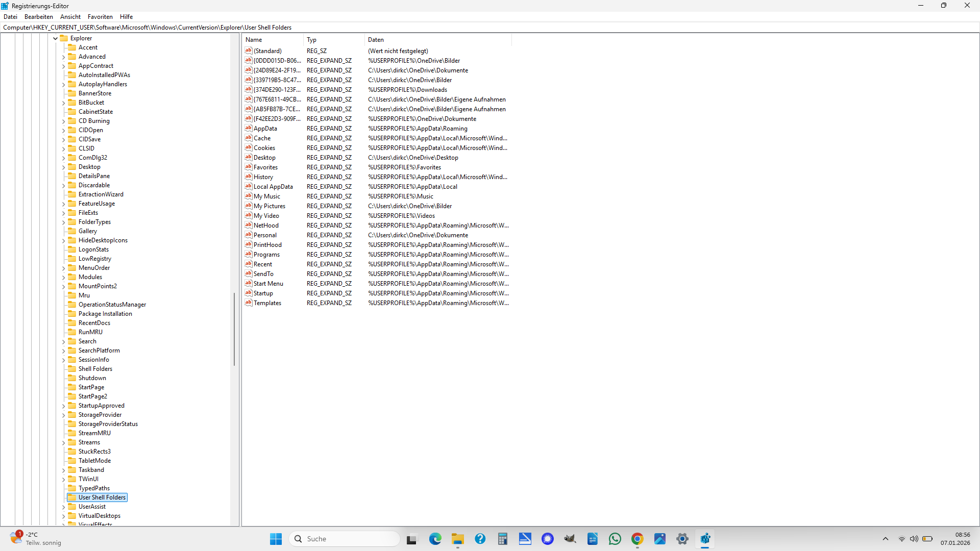Click the BannerStore folder icon
This screenshot has width=980, height=551.
click(x=72, y=93)
